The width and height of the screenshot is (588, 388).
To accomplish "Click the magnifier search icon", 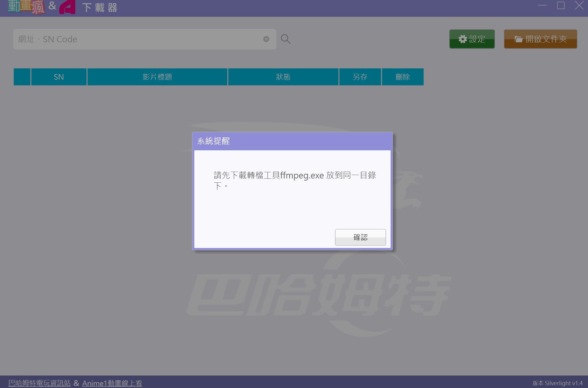I will tap(286, 39).
